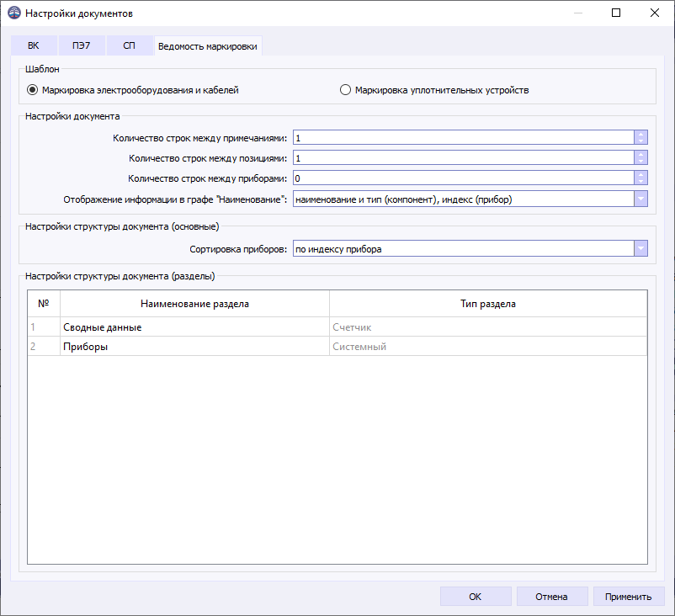Select the "ПЭУ" tab
The image size is (675, 616).
[x=82, y=45]
